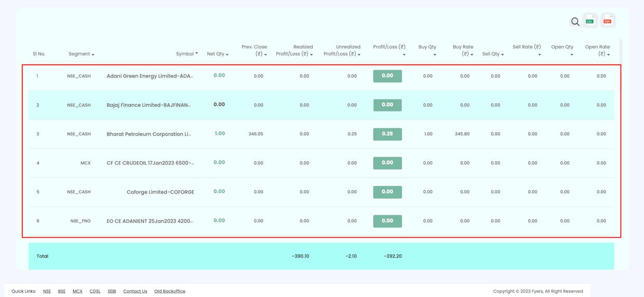The height and width of the screenshot is (297, 644).
Task: Click the 0.25 profit/loss badge
Action: (387, 134)
